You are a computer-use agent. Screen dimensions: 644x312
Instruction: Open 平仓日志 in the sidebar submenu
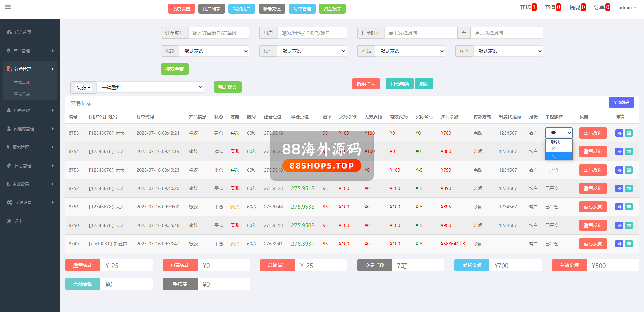pyautogui.click(x=22, y=95)
